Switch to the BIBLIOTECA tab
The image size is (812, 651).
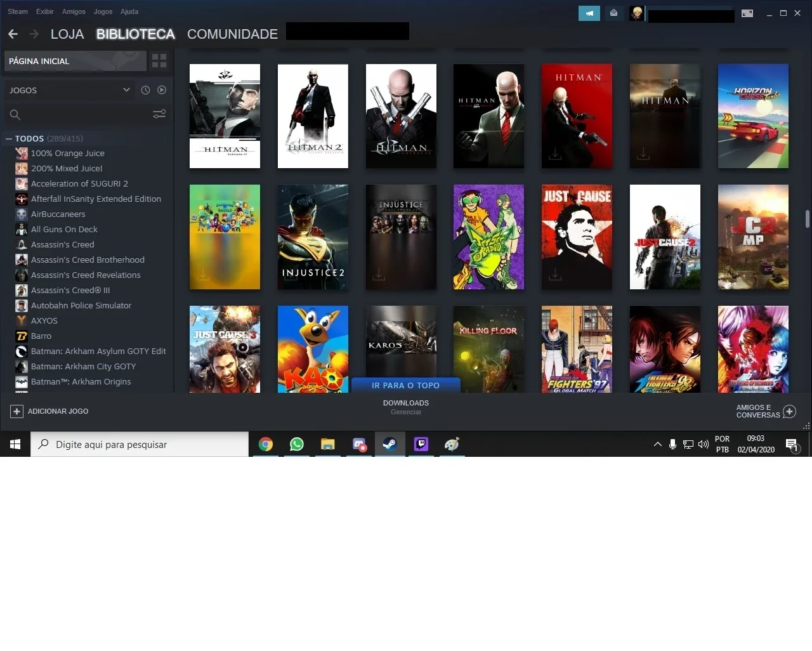click(x=136, y=34)
